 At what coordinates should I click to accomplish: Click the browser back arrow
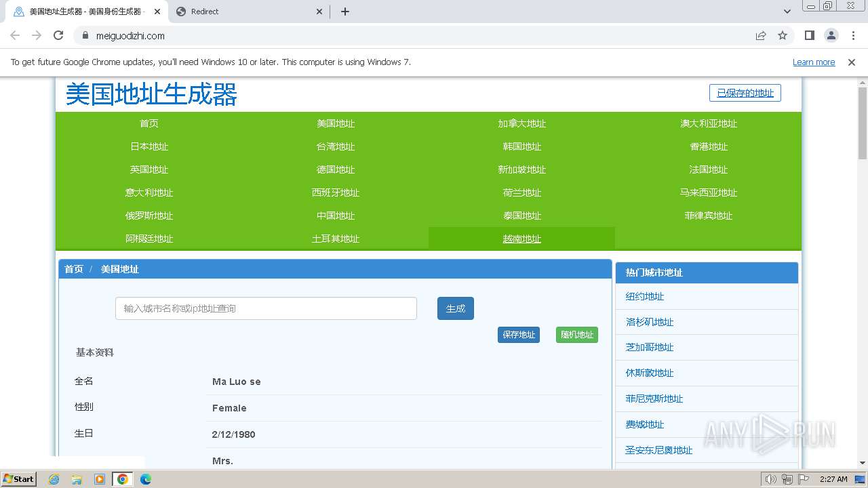pyautogui.click(x=15, y=36)
